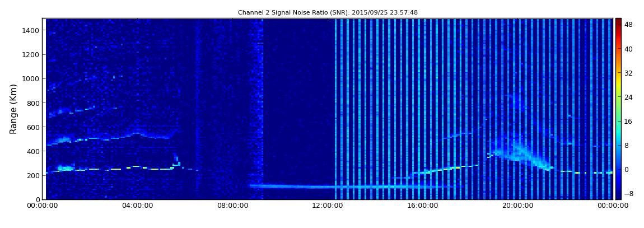
Task: Click the colorbar label 16
Action: coord(628,121)
